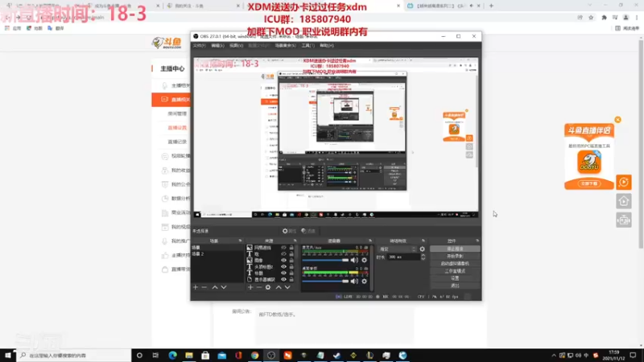Toggle visibility of the 图像 source
Screen dimensions: 644x362
(283, 260)
